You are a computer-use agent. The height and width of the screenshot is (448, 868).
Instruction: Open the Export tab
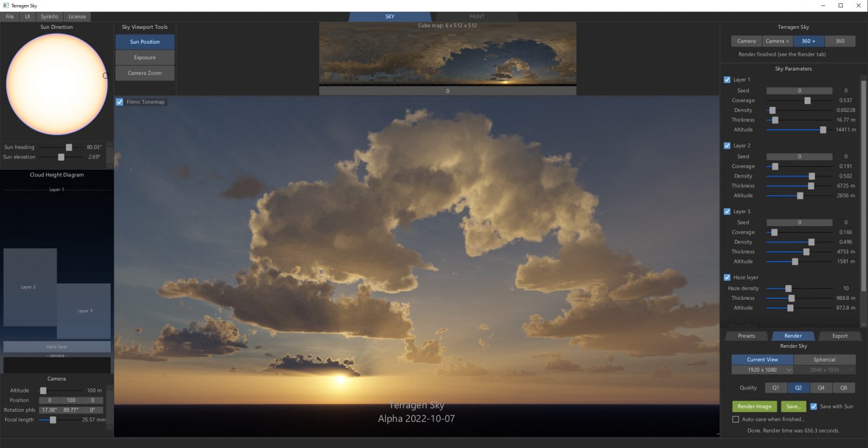tap(840, 335)
